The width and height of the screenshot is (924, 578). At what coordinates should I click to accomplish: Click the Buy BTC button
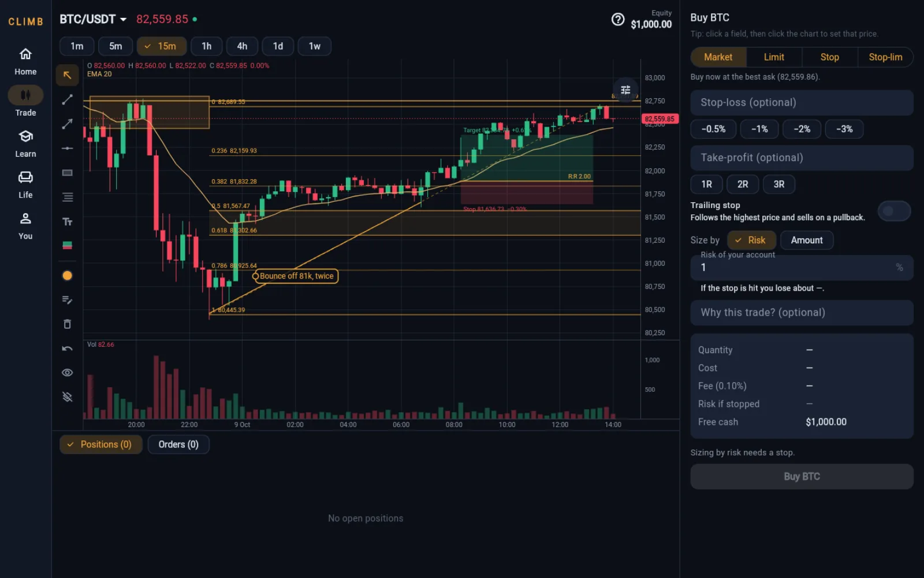(x=802, y=477)
